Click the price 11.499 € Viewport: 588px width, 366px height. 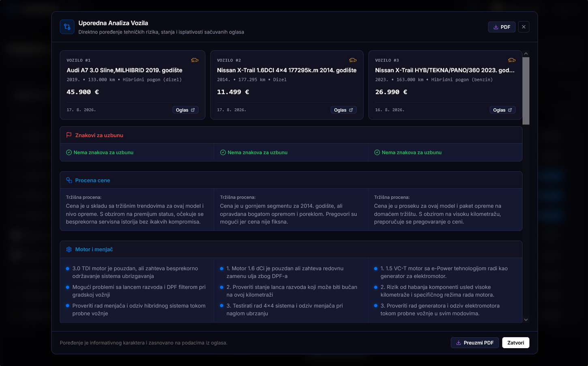pos(233,92)
